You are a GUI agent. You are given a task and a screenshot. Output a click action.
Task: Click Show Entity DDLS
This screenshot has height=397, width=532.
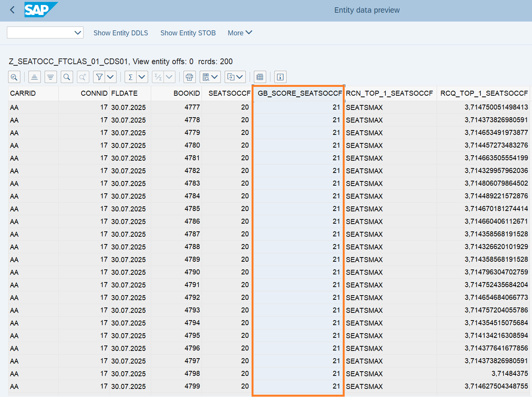[x=120, y=33]
